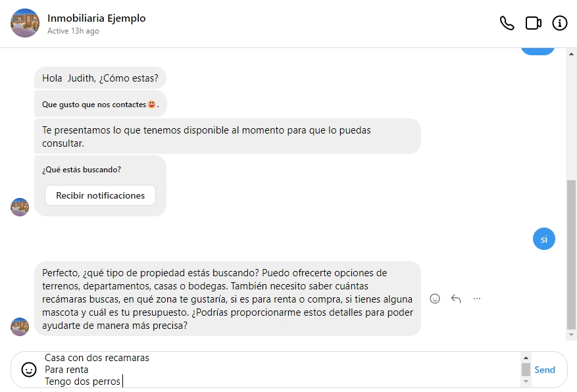React with an emoji to the latest message
577x392 pixels.
(x=435, y=298)
